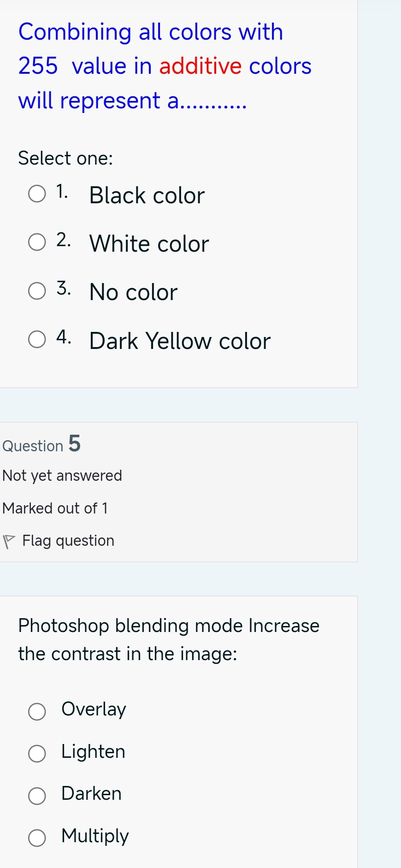Choose the "Lighten" blending mode answer

click(37, 754)
